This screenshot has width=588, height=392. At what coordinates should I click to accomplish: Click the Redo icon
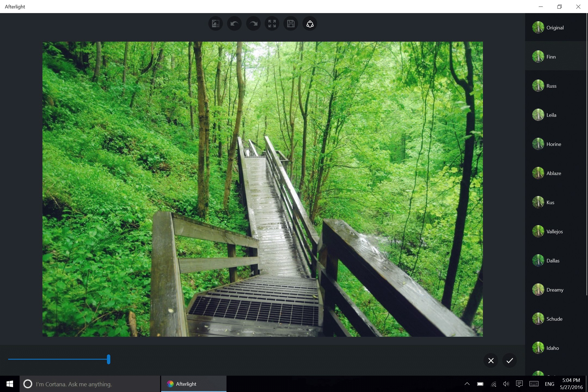[x=253, y=24]
